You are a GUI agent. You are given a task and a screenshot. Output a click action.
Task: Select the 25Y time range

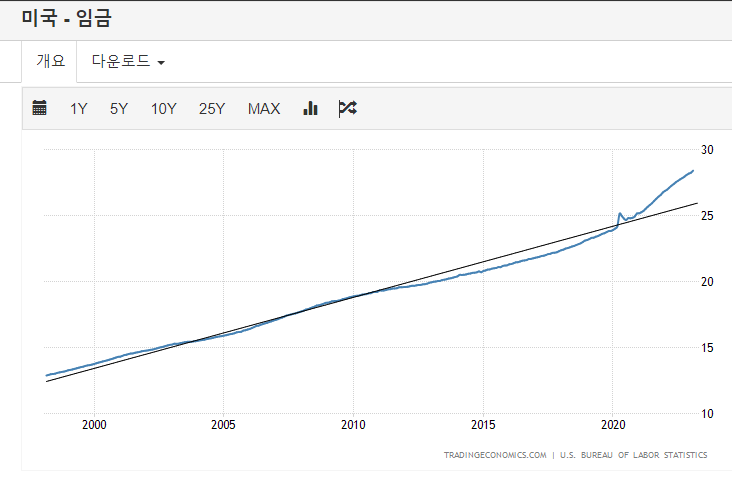coord(212,109)
